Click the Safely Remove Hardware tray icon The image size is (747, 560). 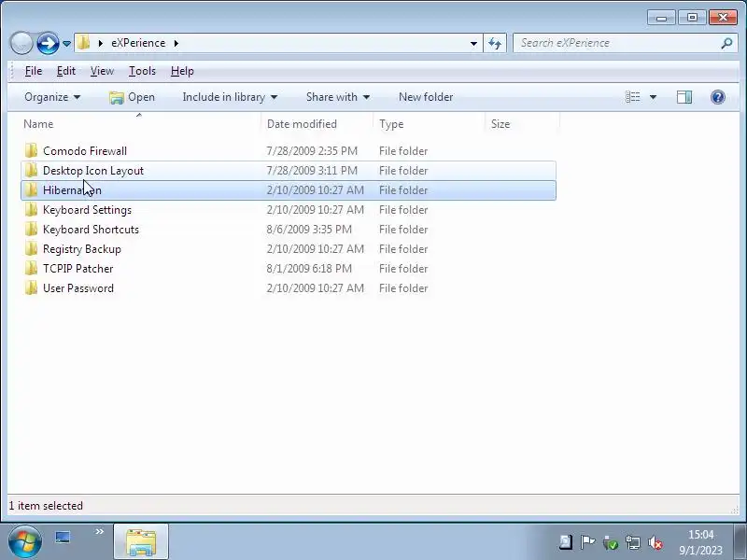(611, 542)
